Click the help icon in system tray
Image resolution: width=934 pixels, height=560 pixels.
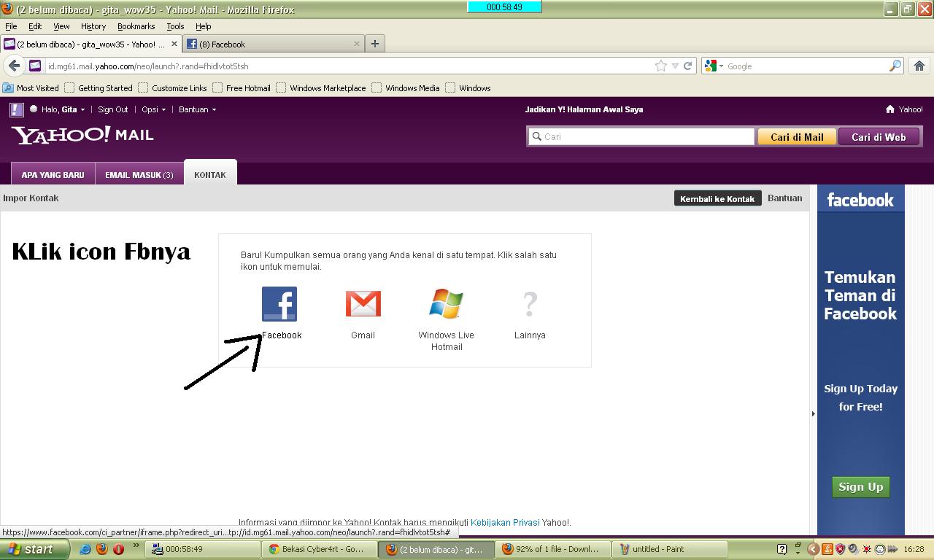click(781, 549)
